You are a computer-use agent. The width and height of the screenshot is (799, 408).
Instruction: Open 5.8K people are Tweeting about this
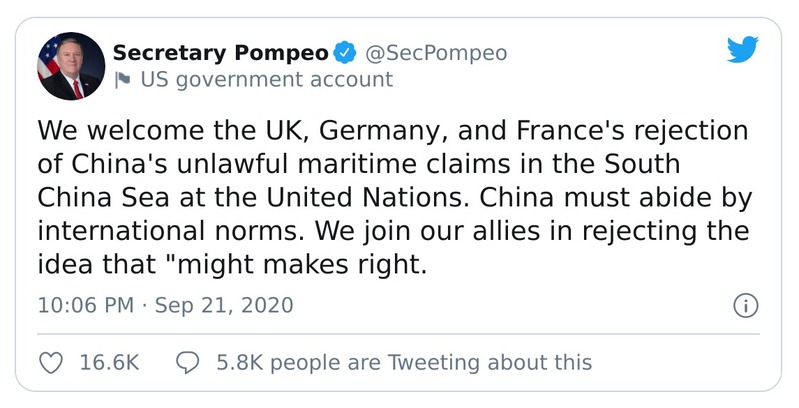coord(404,362)
